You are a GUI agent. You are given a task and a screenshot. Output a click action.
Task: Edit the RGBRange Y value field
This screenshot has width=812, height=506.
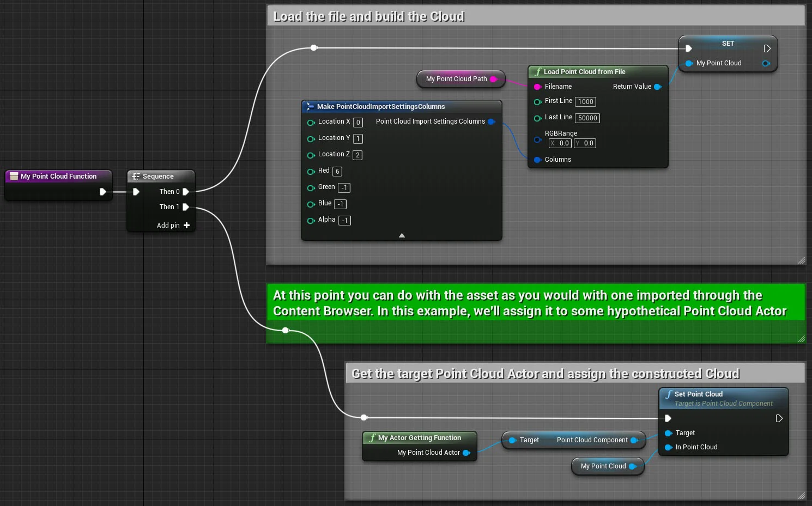(585, 143)
